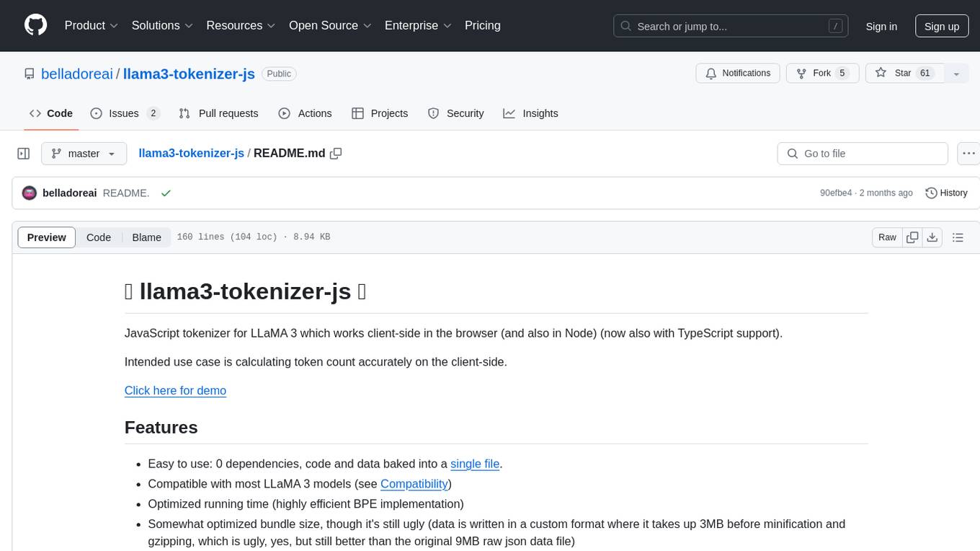
Task: Show the commit checks status checkmark
Action: [166, 193]
